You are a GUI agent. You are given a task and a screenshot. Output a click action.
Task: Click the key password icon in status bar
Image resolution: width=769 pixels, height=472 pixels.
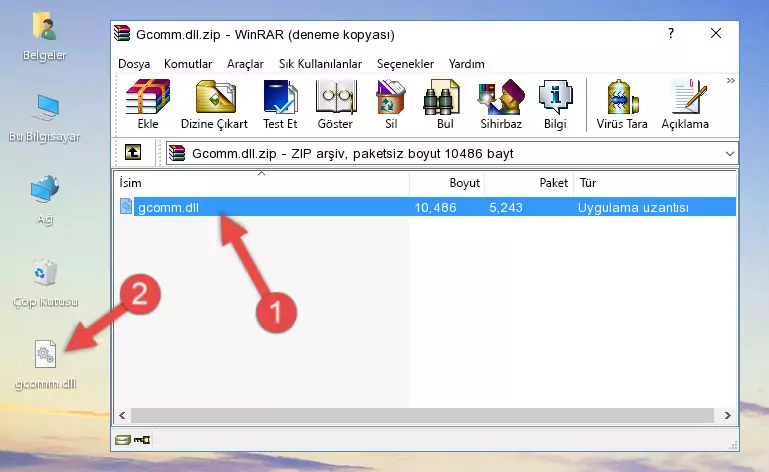pos(142,440)
